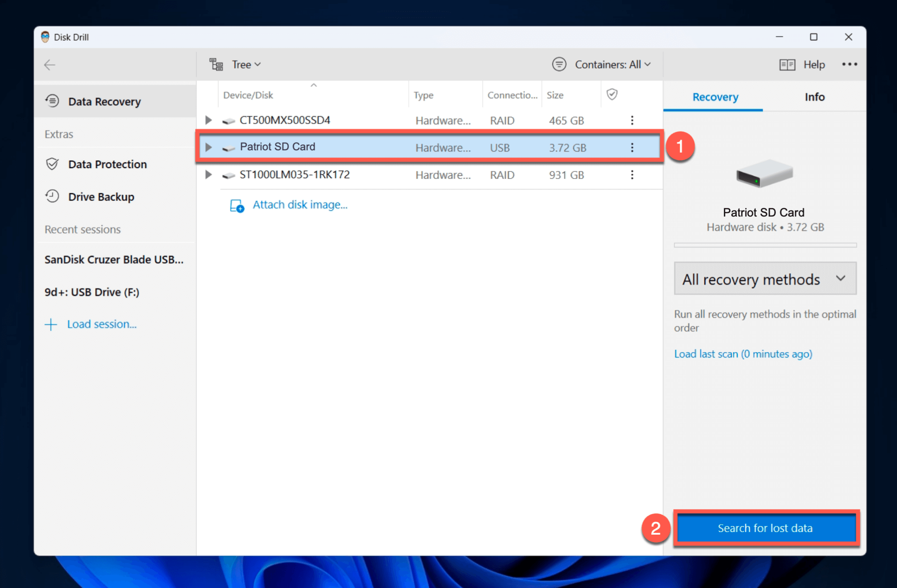This screenshot has height=588, width=897.
Task: Click the back arrow icon
Action: point(50,65)
